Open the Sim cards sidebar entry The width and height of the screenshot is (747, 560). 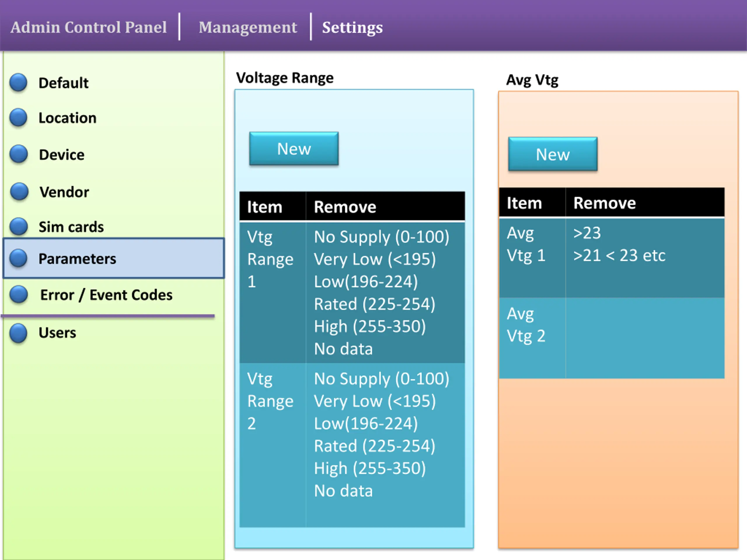coord(71,227)
